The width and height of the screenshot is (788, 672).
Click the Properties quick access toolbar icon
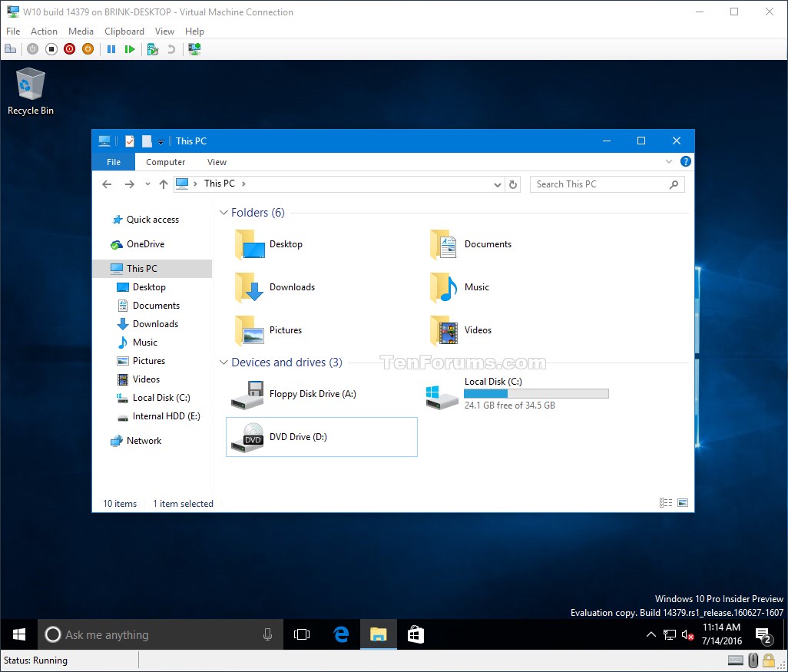[x=129, y=141]
